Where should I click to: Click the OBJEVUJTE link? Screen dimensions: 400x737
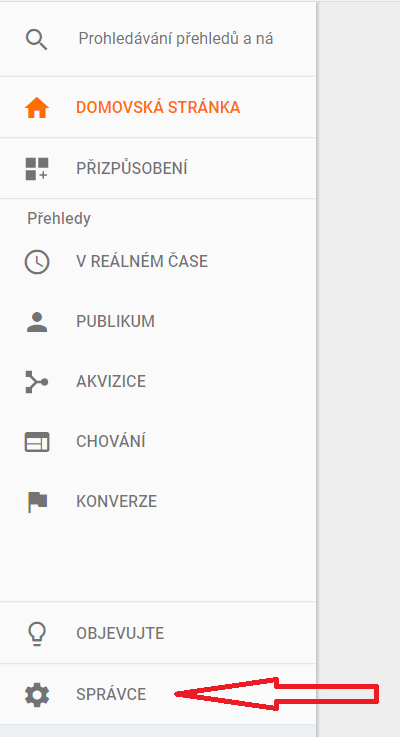120,634
